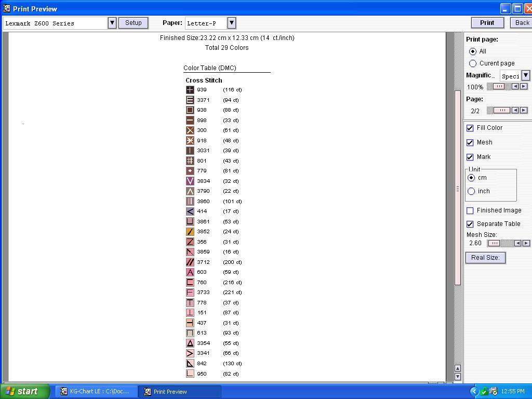Show hidden system tray icons

coord(474,392)
